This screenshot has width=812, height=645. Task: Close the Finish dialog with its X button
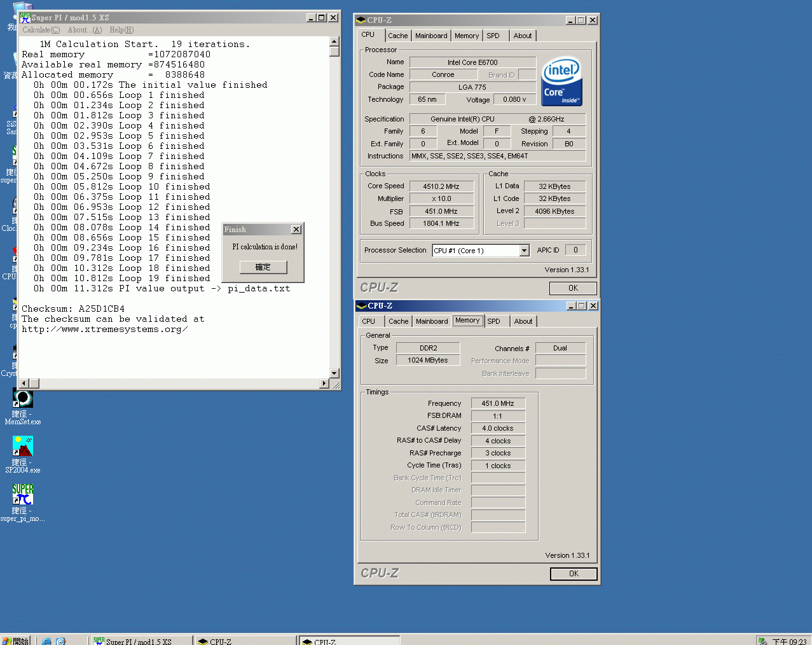[x=296, y=230]
